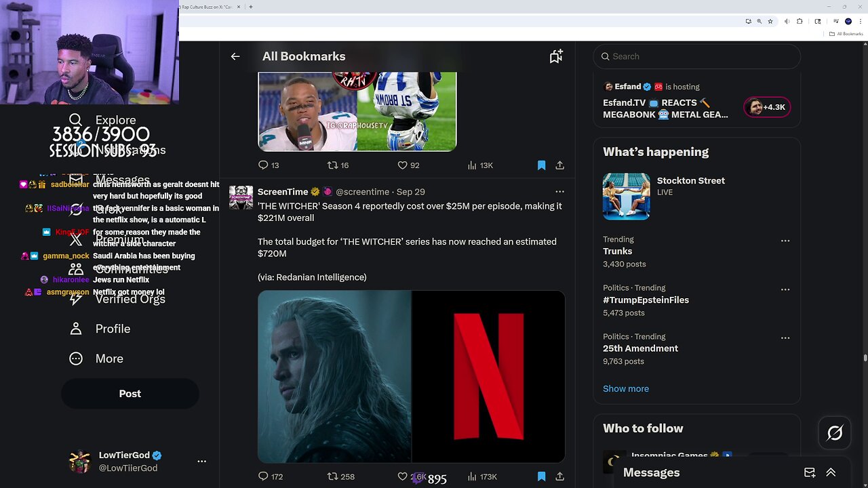Share the post with 13K views
The image size is (868, 488).
point(559,165)
